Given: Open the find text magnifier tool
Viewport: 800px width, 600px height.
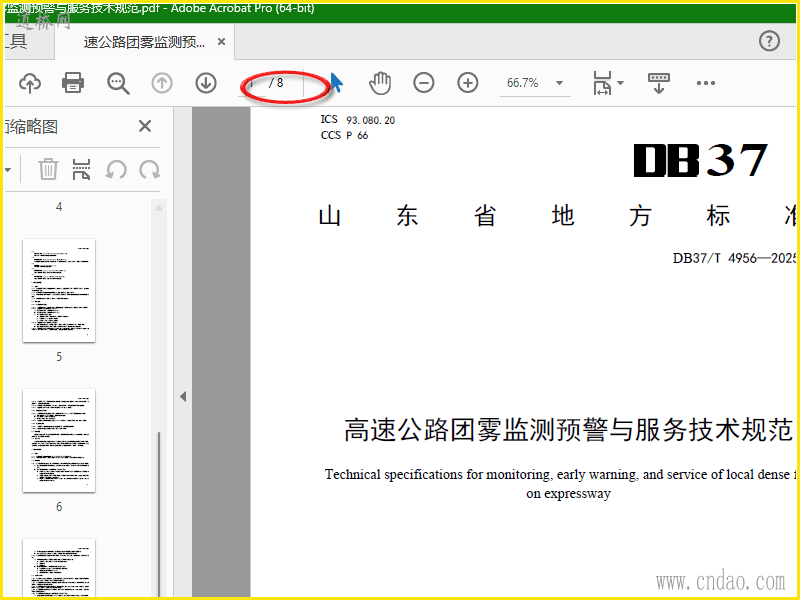Looking at the screenshot, I should point(118,83).
